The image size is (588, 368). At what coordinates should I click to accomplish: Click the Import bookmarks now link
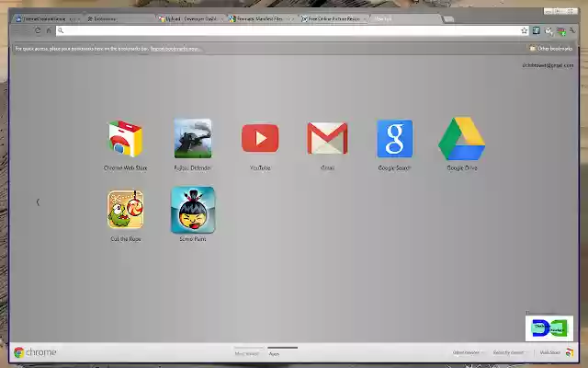[175, 49]
